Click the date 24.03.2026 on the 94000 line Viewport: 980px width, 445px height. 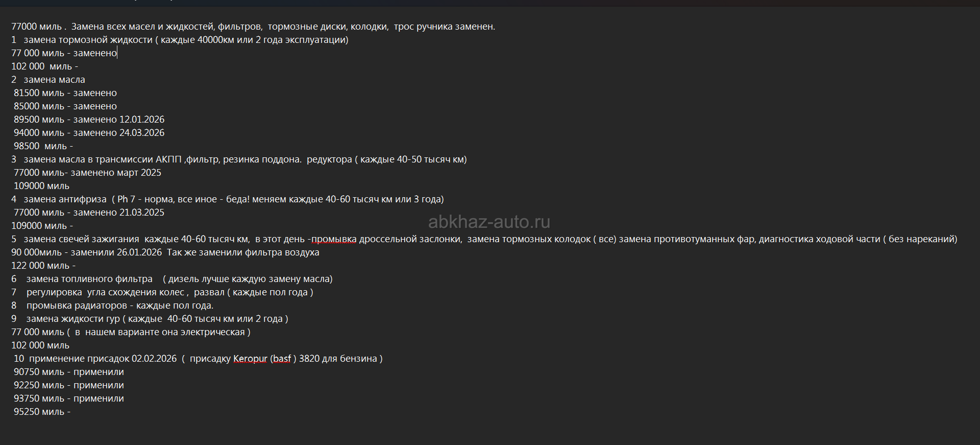click(x=142, y=133)
